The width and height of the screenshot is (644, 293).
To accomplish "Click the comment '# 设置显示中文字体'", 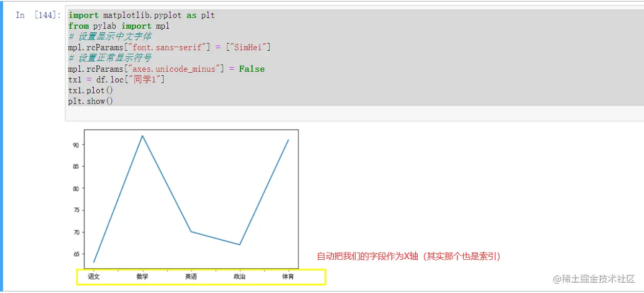I will (110, 37).
